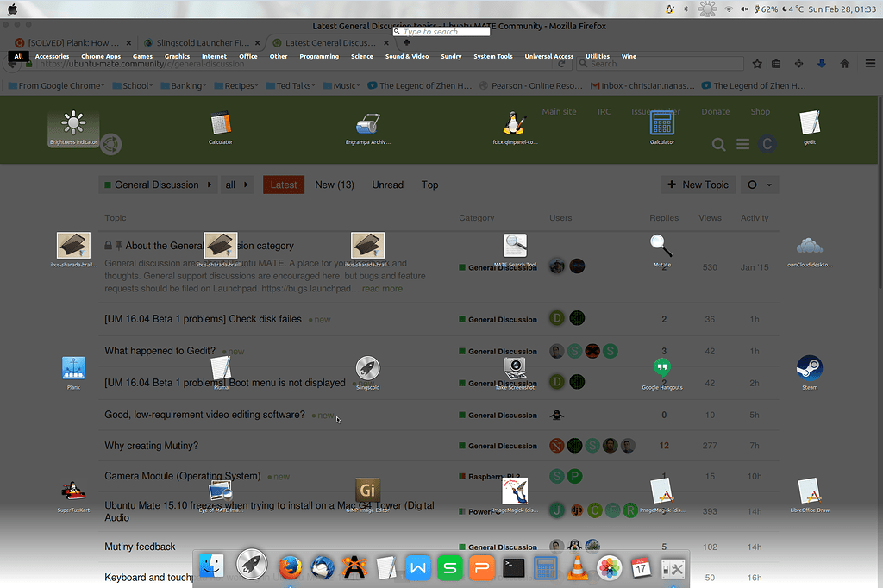Open the terminal from the dock

(514, 567)
